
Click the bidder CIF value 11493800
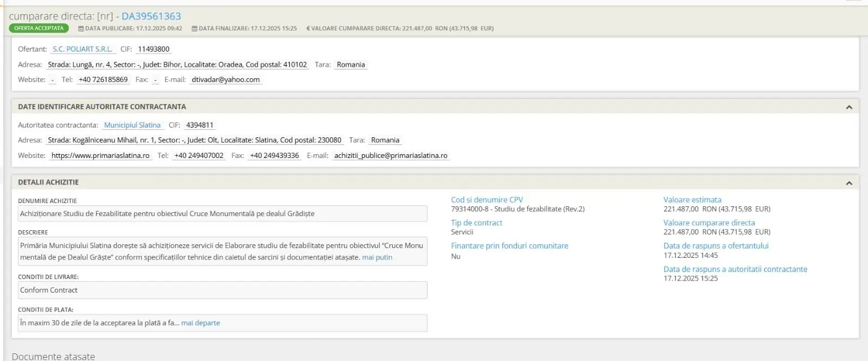154,49
